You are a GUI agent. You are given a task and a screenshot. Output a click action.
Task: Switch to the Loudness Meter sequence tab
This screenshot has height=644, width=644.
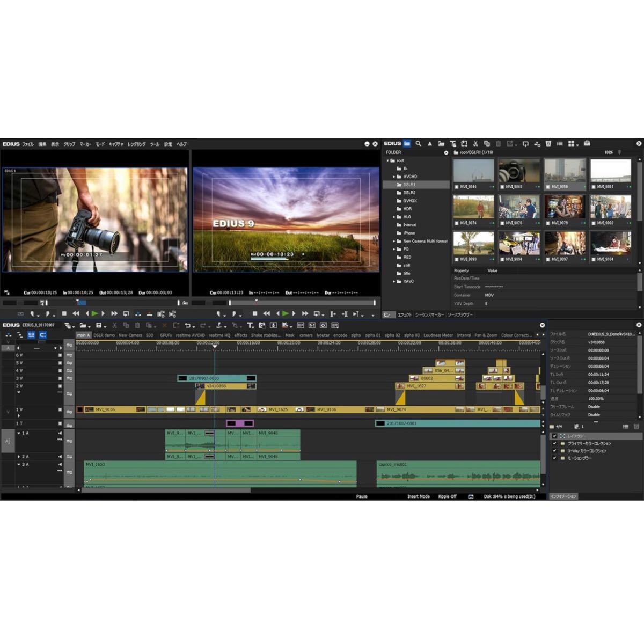tap(438, 335)
